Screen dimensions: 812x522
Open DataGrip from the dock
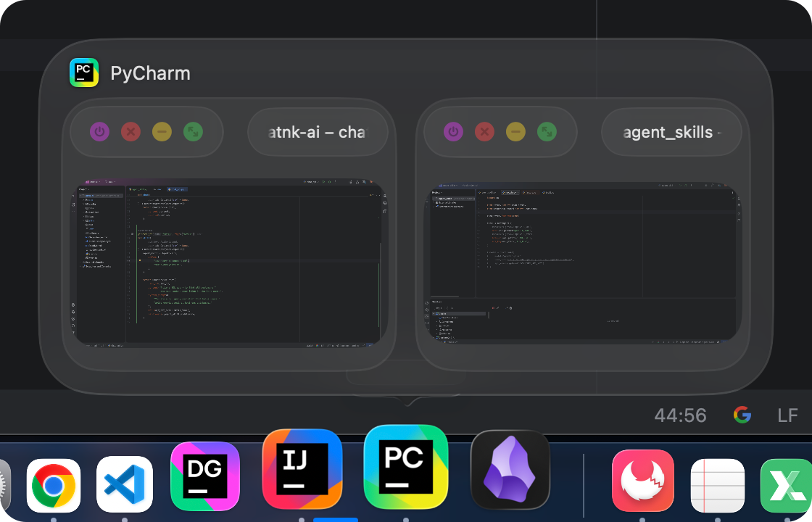pos(205,476)
